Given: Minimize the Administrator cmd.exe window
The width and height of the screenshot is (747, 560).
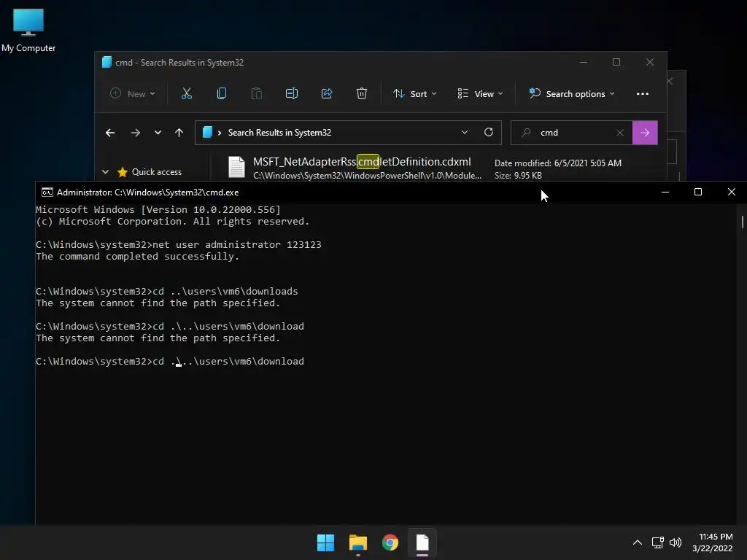Looking at the screenshot, I should click(x=665, y=192).
